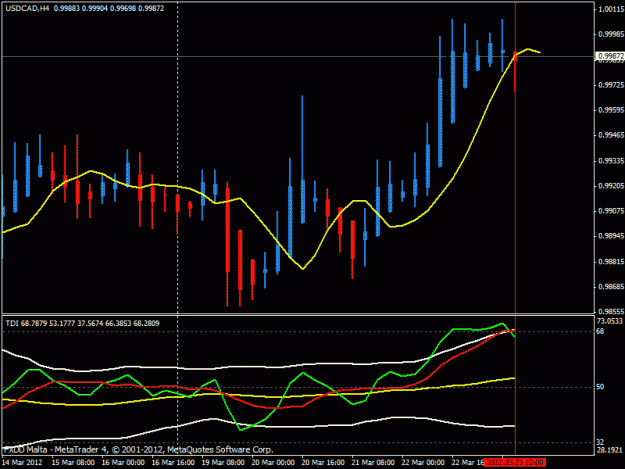Click TDI scale level 68
The height and width of the screenshot is (469, 625).
[x=600, y=331]
